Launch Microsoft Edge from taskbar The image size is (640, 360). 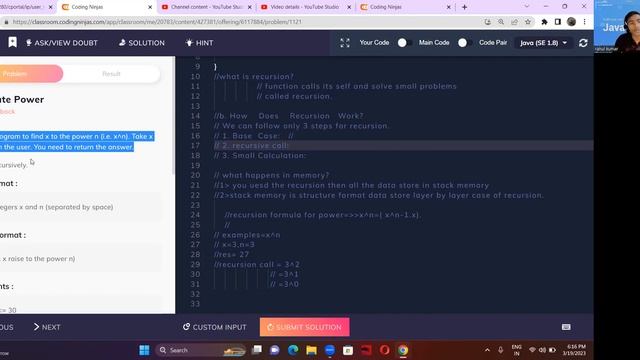(293, 350)
